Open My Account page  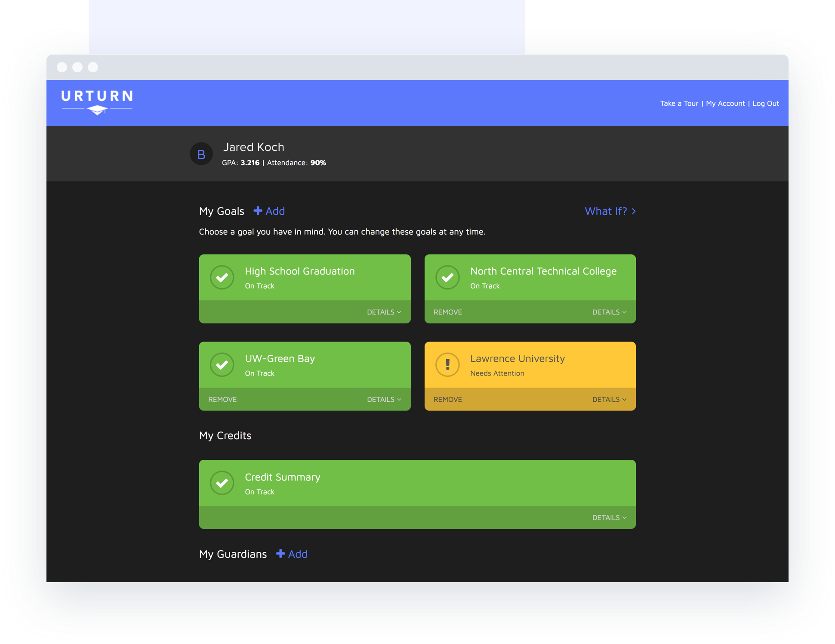coord(725,104)
